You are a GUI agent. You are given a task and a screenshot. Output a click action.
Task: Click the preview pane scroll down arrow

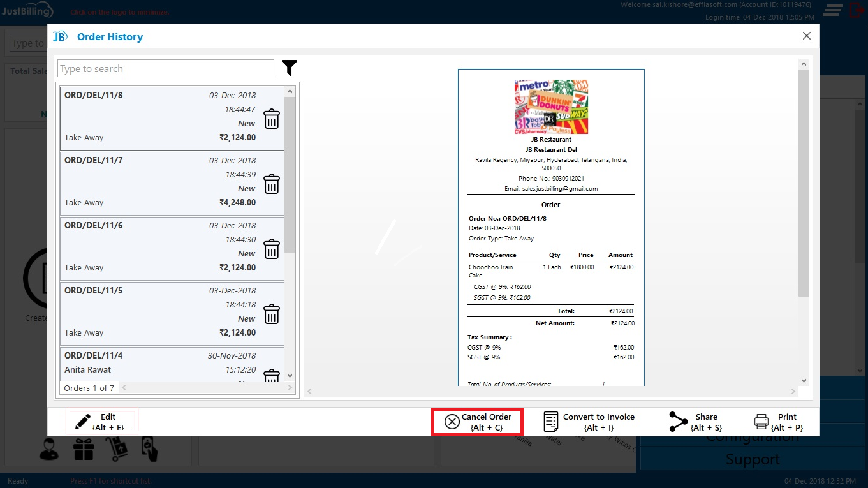click(804, 380)
